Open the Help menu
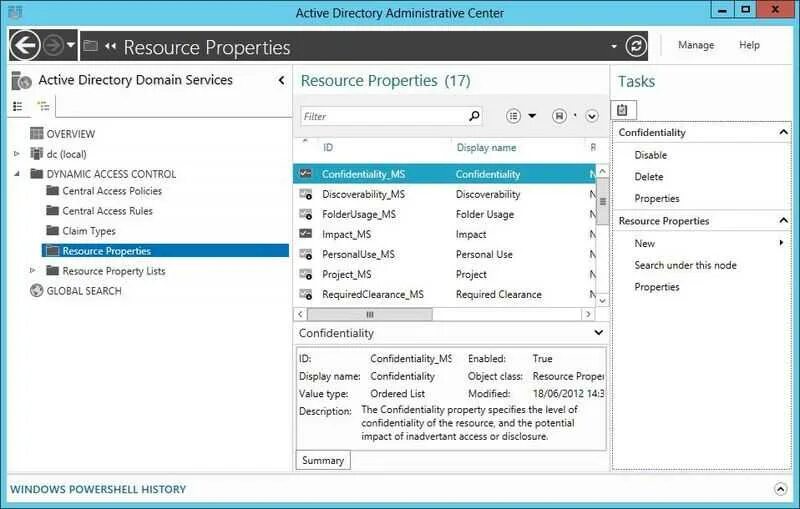Viewport: 800px width, 509px height. [x=749, y=45]
